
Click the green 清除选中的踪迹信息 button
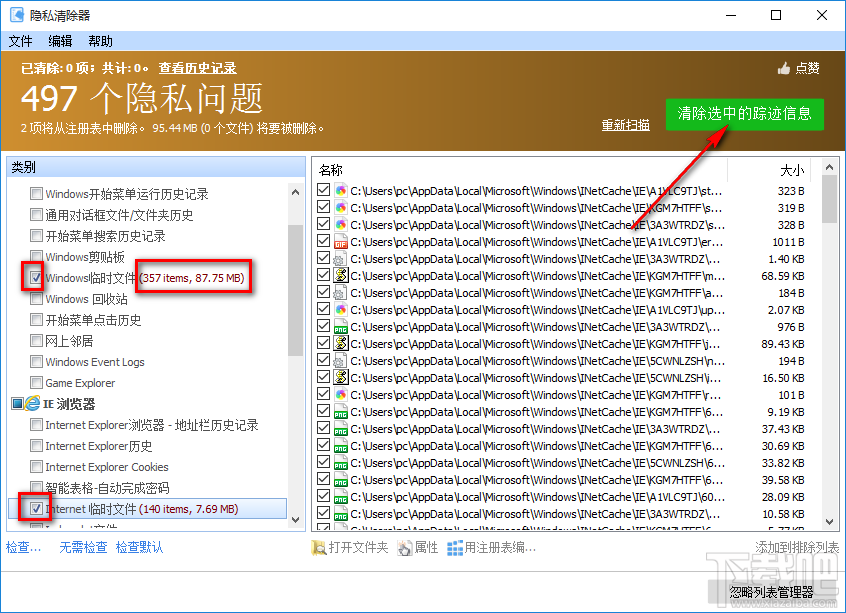[x=746, y=114]
